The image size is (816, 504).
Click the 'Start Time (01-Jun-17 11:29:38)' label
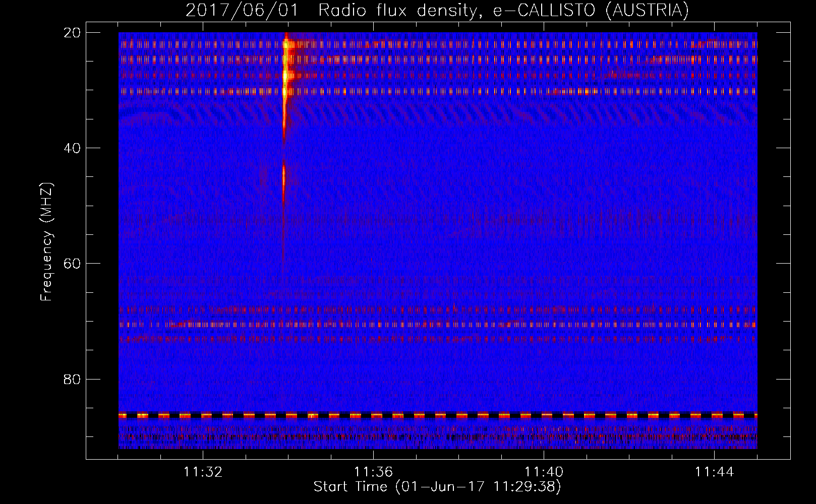pos(437,487)
